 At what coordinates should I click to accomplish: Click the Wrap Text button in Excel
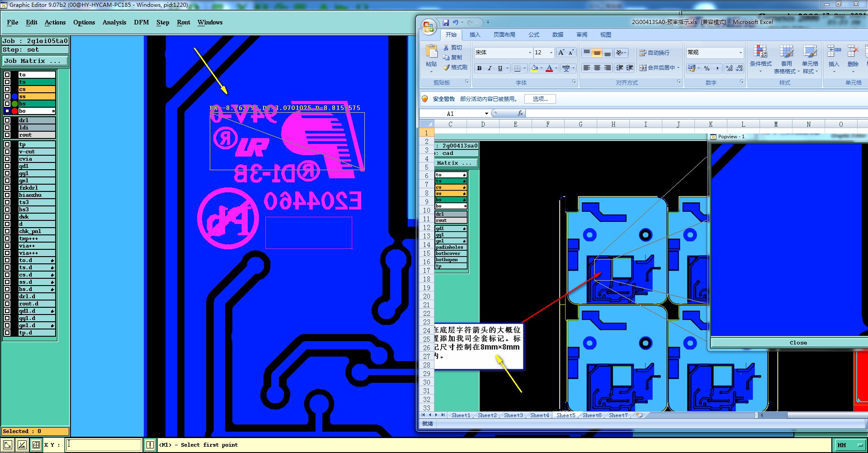click(x=654, y=53)
